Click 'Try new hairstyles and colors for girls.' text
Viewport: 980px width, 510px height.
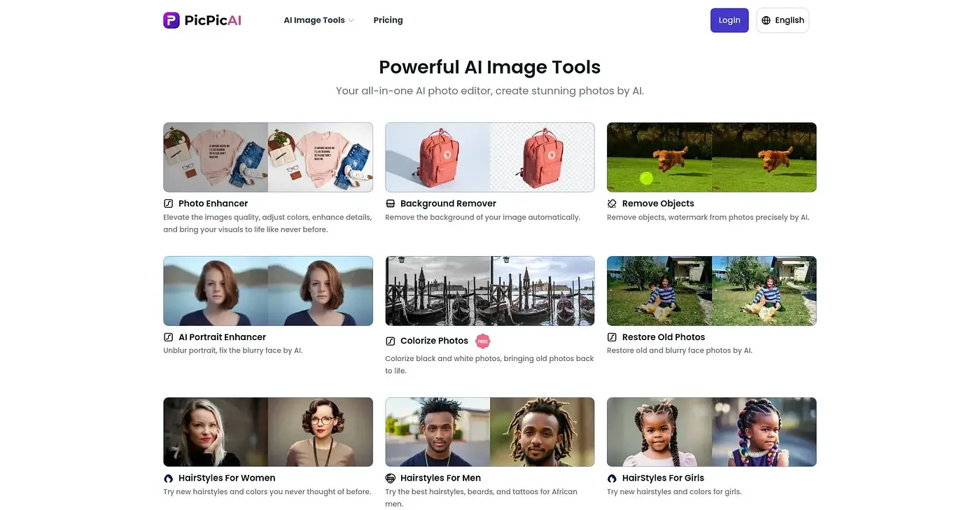[674, 493]
